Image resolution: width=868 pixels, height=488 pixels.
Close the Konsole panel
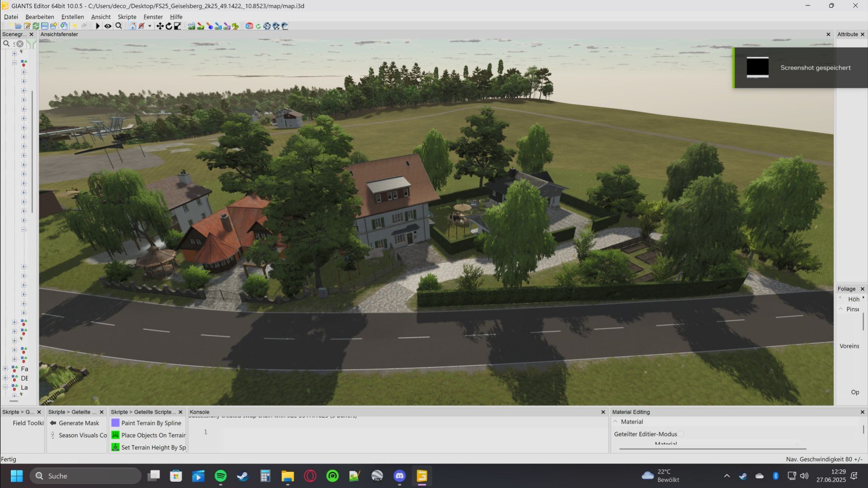click(x=603, y=412)
